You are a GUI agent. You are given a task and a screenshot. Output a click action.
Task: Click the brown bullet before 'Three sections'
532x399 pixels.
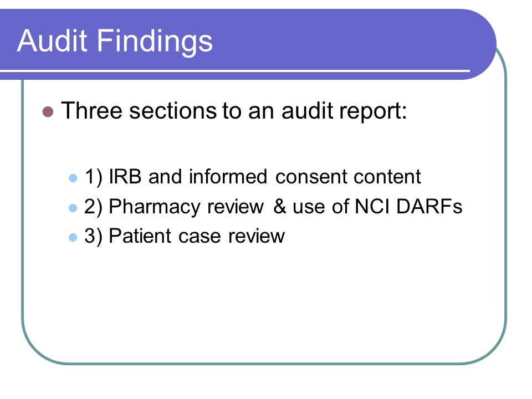[x=48, y=111]
